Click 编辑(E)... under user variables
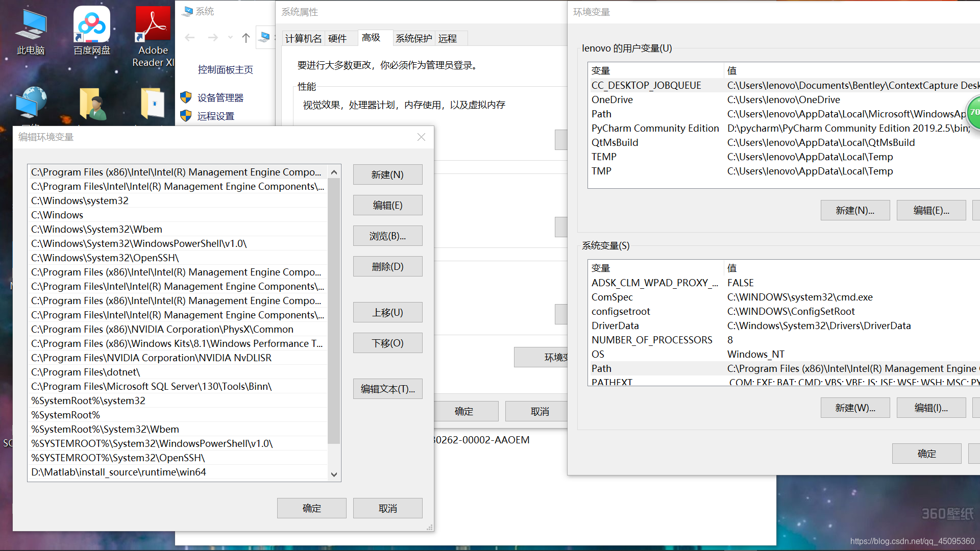This screenshot has width=980, height=551. [931, 210]
